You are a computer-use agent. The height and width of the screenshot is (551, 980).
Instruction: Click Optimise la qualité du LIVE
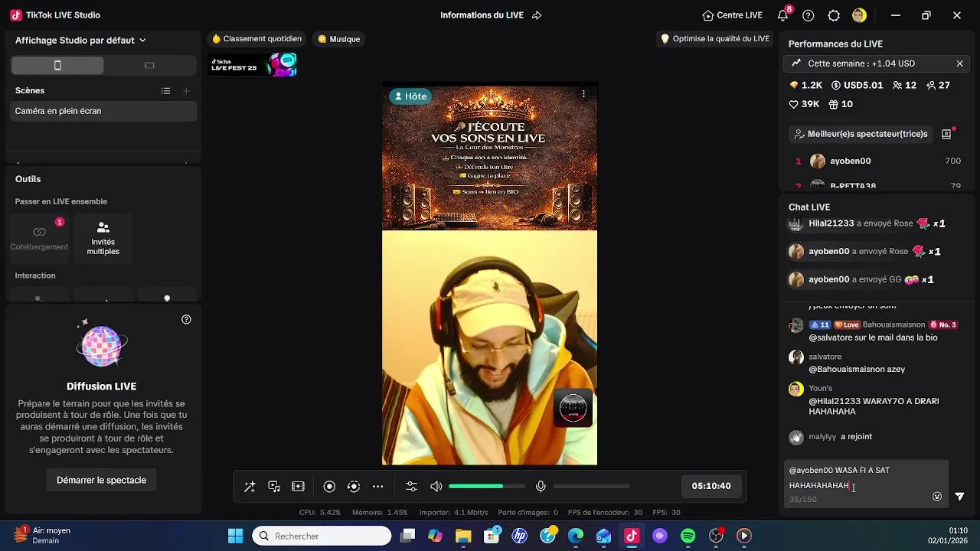pos(715,39)
